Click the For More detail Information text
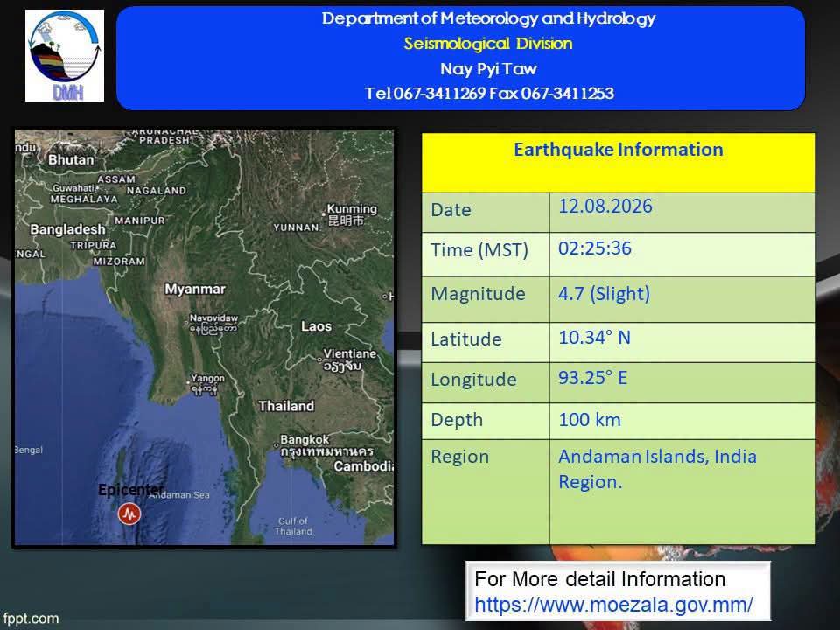 (600, 579)
